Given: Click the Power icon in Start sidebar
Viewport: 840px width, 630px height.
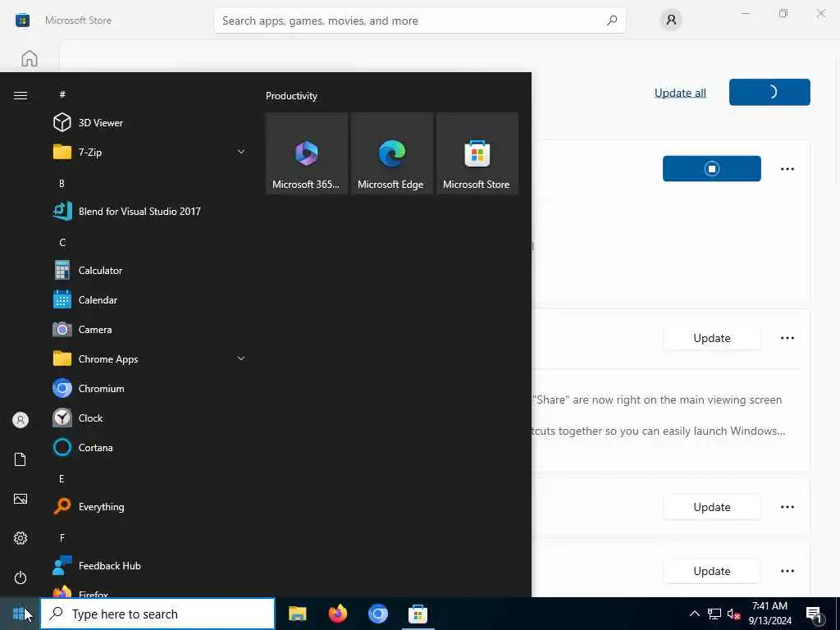Looking at the screenshot, I should pyautogui.click(x=21, y=577).
